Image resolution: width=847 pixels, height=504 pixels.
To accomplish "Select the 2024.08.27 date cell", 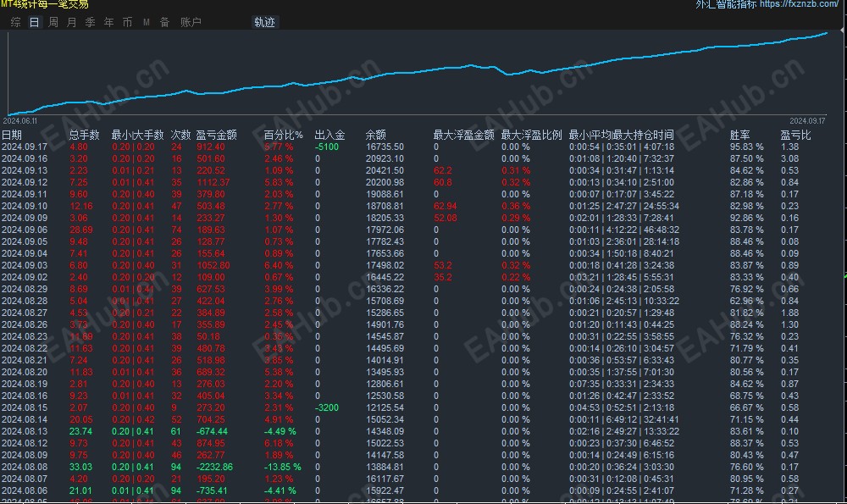I will coord(25,313).
